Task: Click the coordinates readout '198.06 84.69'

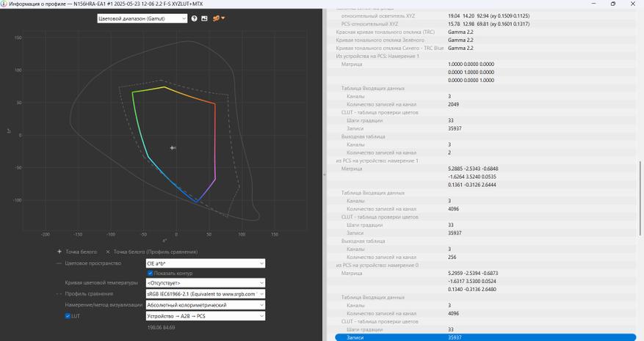Action: (x=161, y=328)
